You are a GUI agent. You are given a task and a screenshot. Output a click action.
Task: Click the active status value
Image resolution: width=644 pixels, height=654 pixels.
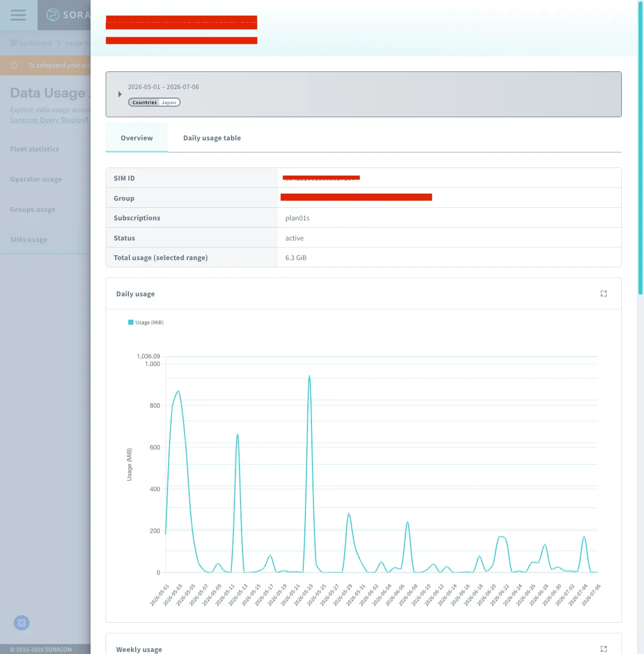coord(294,238)
